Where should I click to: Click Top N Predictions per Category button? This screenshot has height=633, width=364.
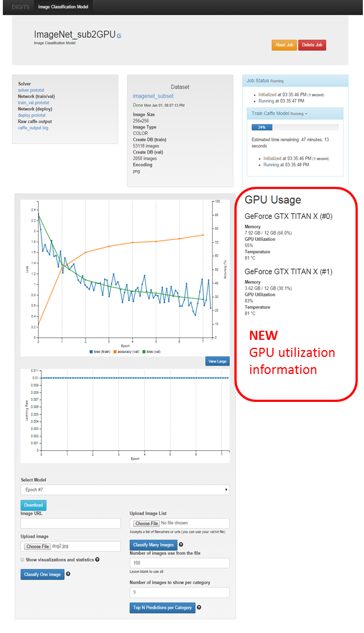pos(162,607)
